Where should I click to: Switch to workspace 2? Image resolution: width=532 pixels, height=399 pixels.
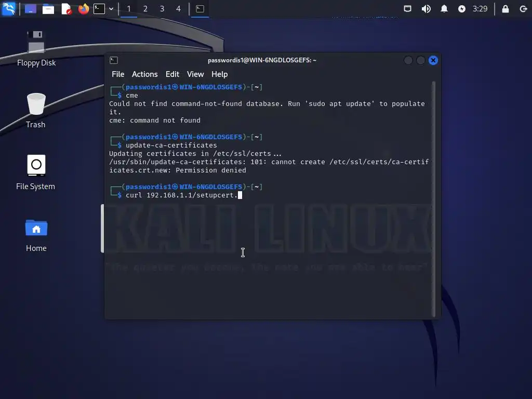click(145, 9)
